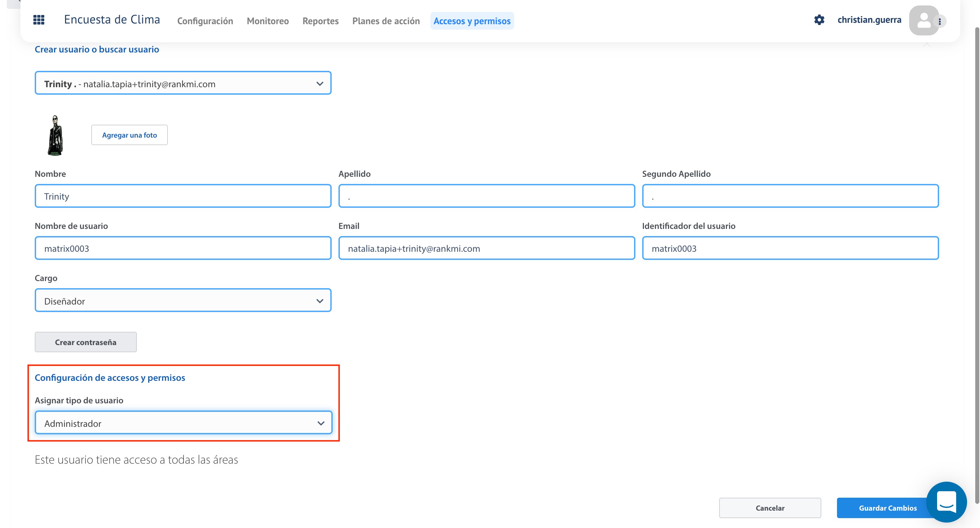Image resolution: width=980 pixels, height=528 pixels.
Task: Open the chat support bubble
Action: coord(946,502)
